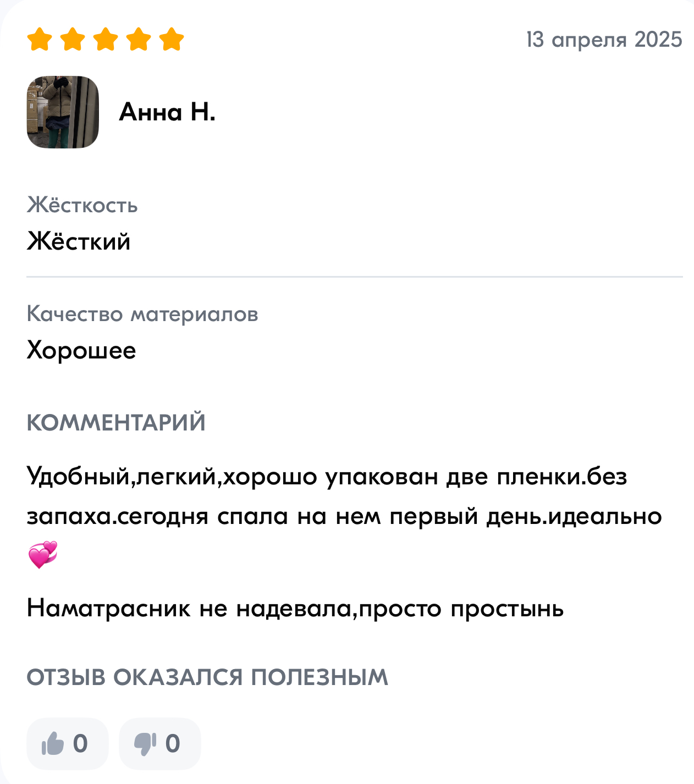
Task: Click the pink hearts emoji
Action: pos(43,555)
